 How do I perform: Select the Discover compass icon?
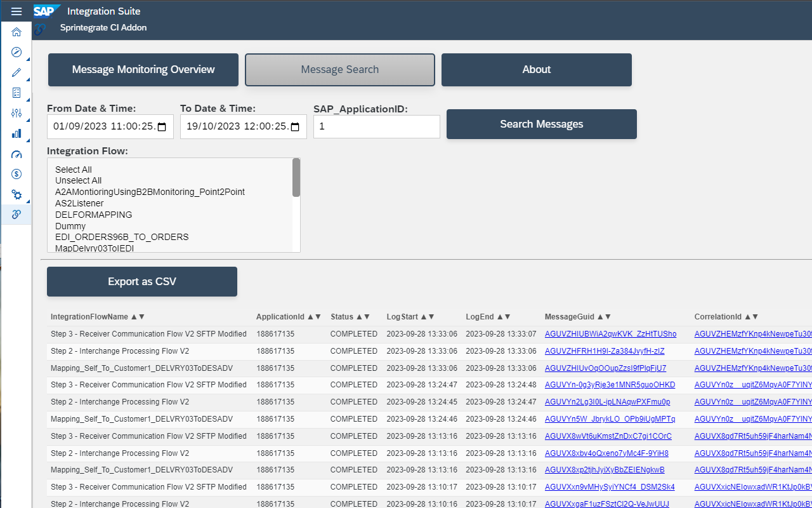click(16, 52)
